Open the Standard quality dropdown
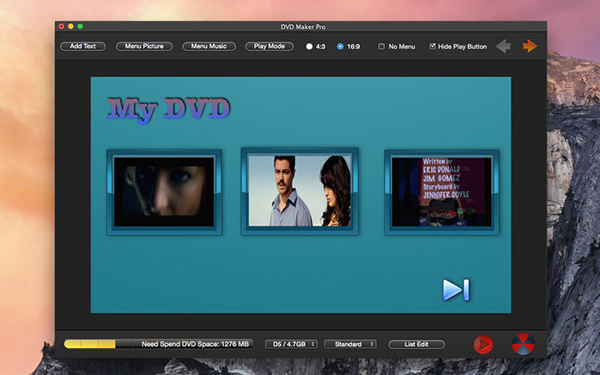 tap(350, 344)
